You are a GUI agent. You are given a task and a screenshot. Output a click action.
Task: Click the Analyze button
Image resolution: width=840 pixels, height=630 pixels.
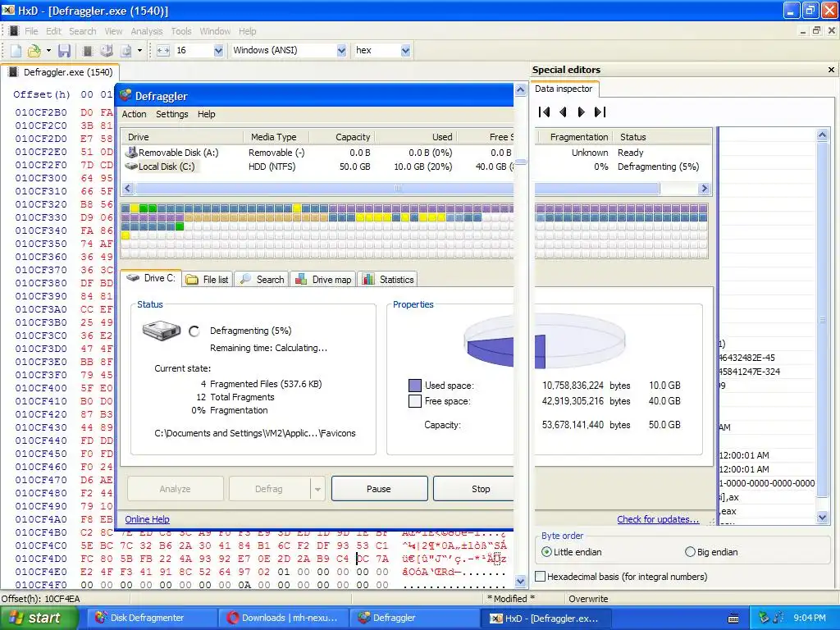(176, 489)
